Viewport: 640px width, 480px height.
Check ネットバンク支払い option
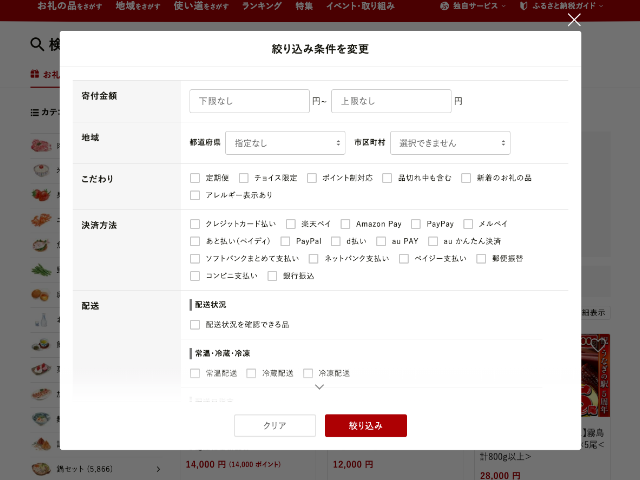pyautogui.click(x=313, y=259)
